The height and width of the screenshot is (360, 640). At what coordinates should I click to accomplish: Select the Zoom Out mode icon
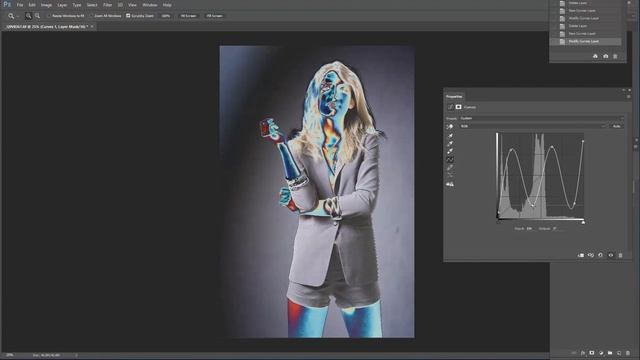click(37, 16)
